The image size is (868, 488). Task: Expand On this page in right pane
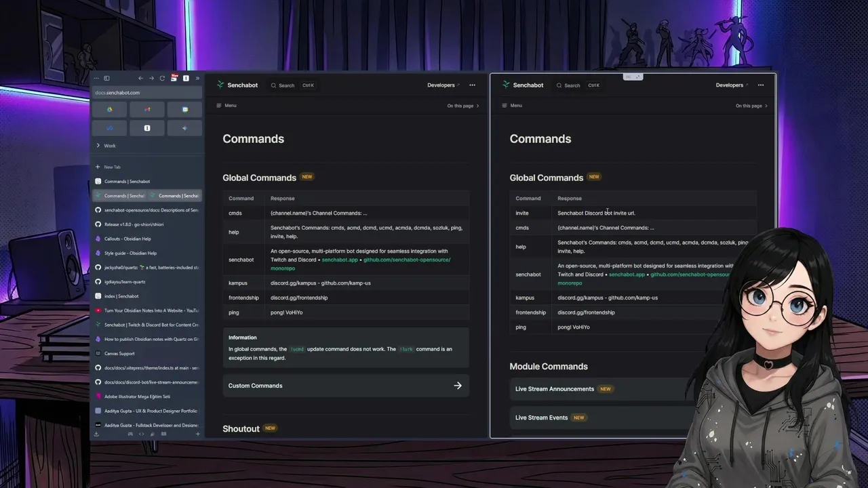point(751,106)
